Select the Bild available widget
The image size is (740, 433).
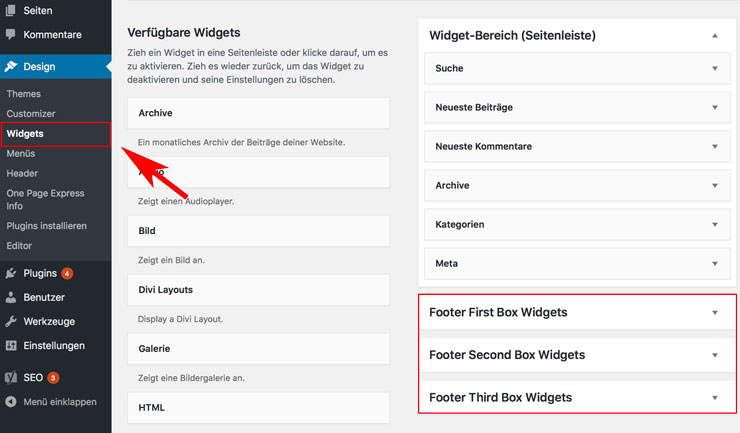258,231
